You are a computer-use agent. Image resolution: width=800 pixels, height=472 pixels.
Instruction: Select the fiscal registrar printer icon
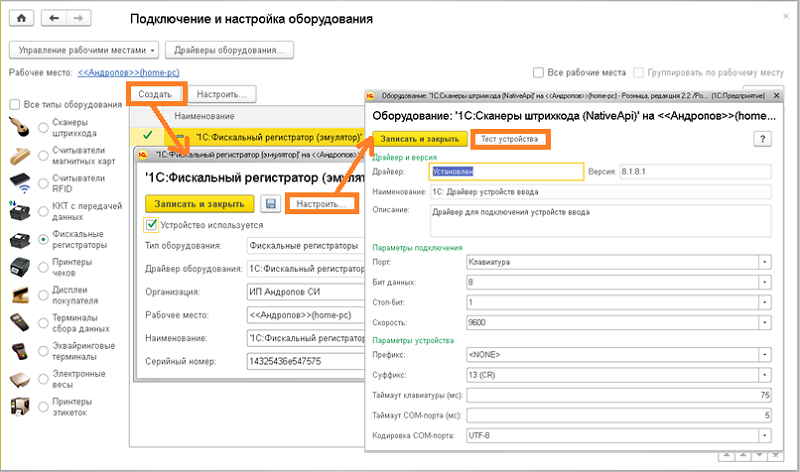[x=20, y=239]
